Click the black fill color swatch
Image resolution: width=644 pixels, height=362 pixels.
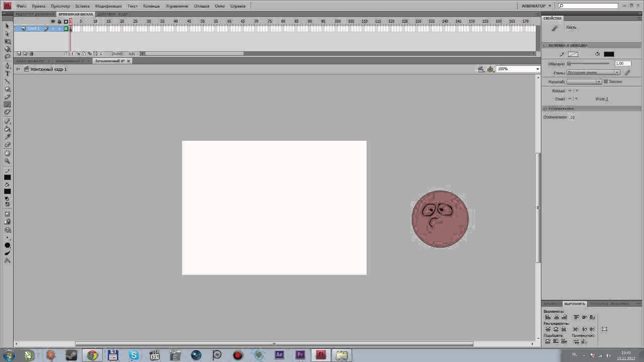[609, 54]
